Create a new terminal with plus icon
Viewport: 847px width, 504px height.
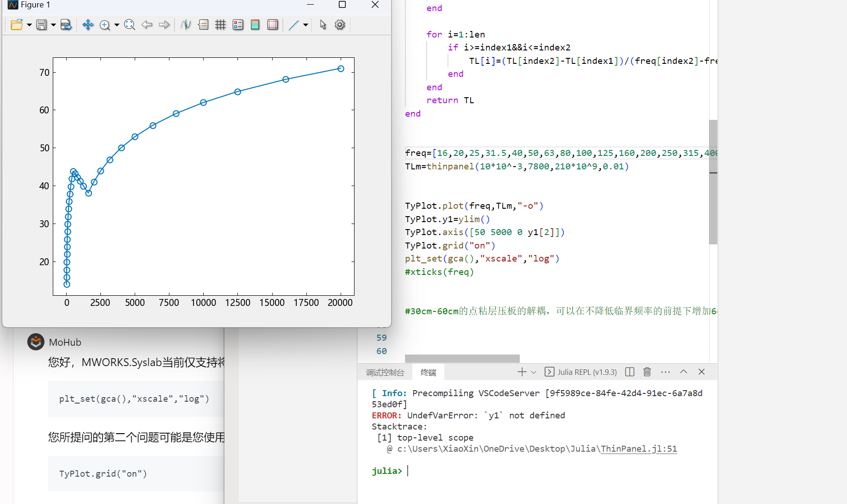coord(522,372)
